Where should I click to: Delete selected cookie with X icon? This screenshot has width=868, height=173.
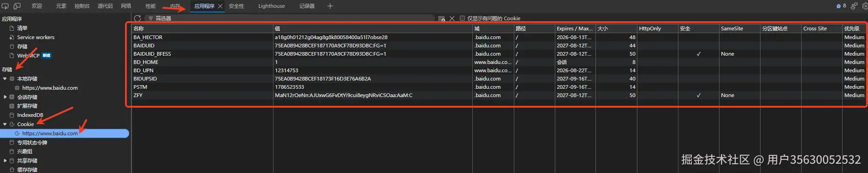click(x=452, y=18)
